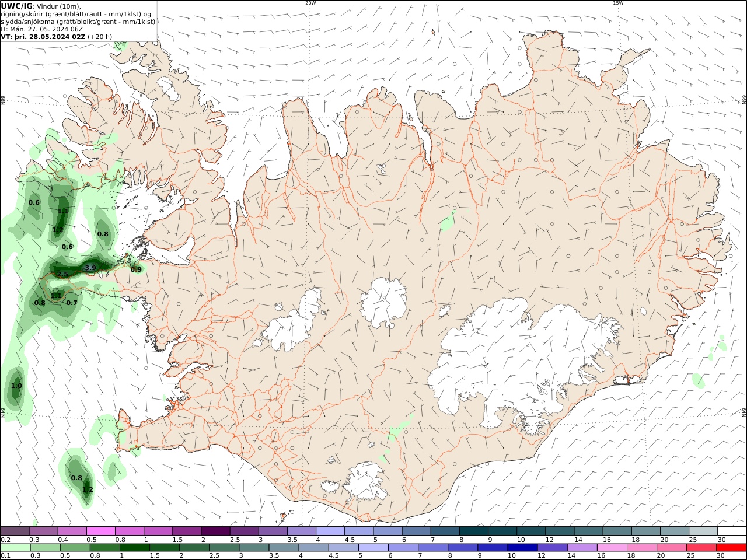
Task: Pick navy blue rain swatch between 10 and 12
Action: (x=522, y=547)
